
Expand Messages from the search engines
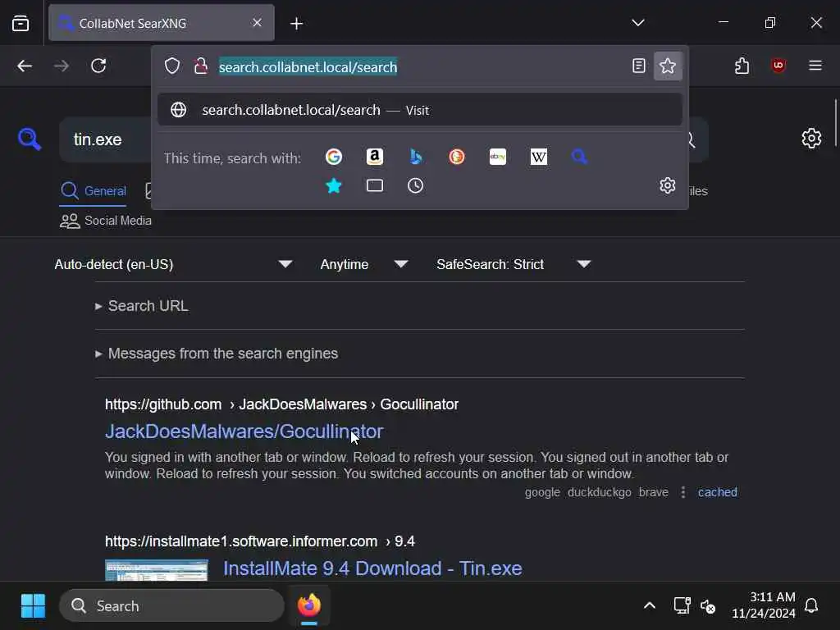[217, 354]
